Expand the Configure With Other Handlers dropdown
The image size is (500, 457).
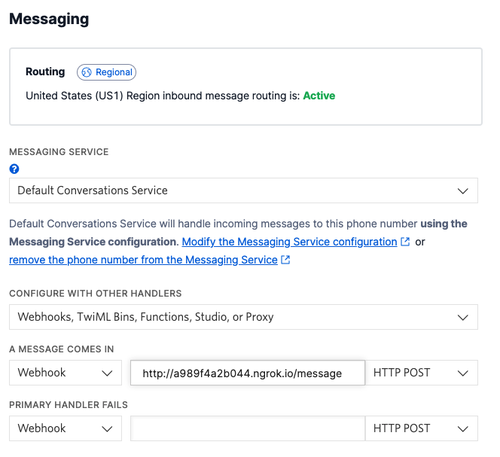click(x=243, y=317)
